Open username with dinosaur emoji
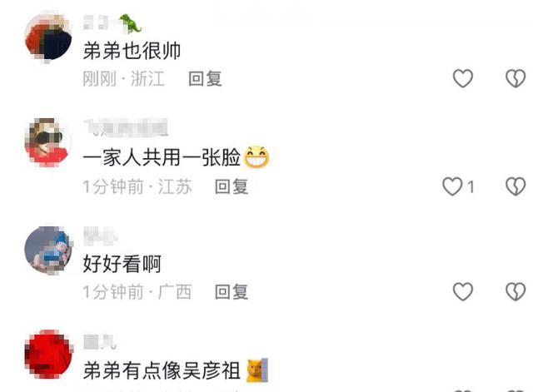The width and height of the screenshot is (533, 392). pyautogui.click(x=112, y=23)
